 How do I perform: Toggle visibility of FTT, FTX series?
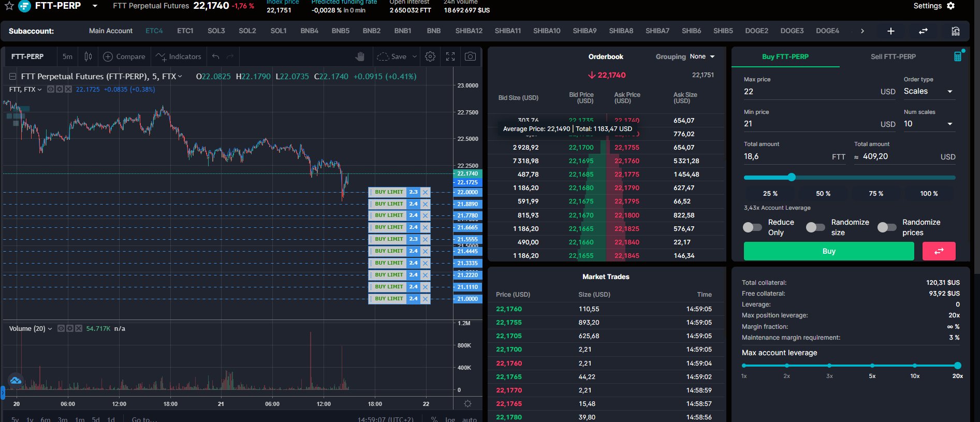pos(51,89)
